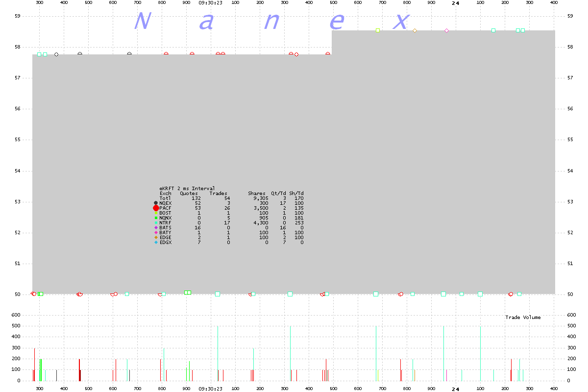Click the '09:30:23' time label on top axis
Image resolution: width=588 pixels, height=392 pixels.
point(211,3)
